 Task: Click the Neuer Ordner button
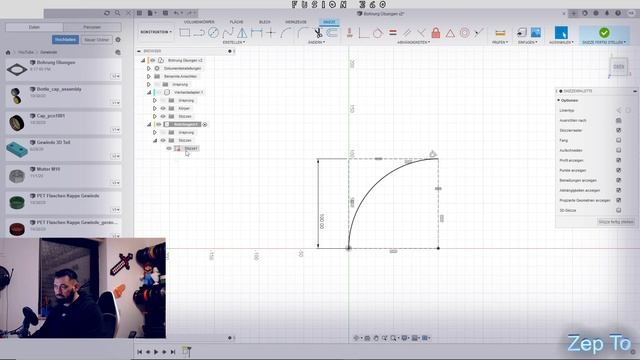(x=97, y=40)
